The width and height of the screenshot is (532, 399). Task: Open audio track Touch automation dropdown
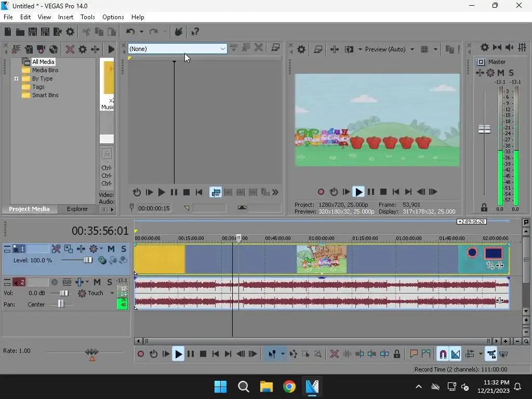(x=112, y=293)
